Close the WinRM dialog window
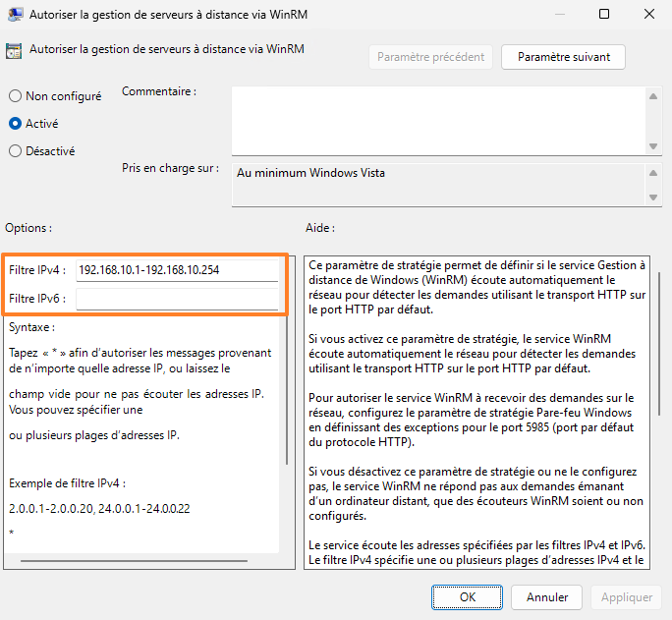 [x=648, y=14]
